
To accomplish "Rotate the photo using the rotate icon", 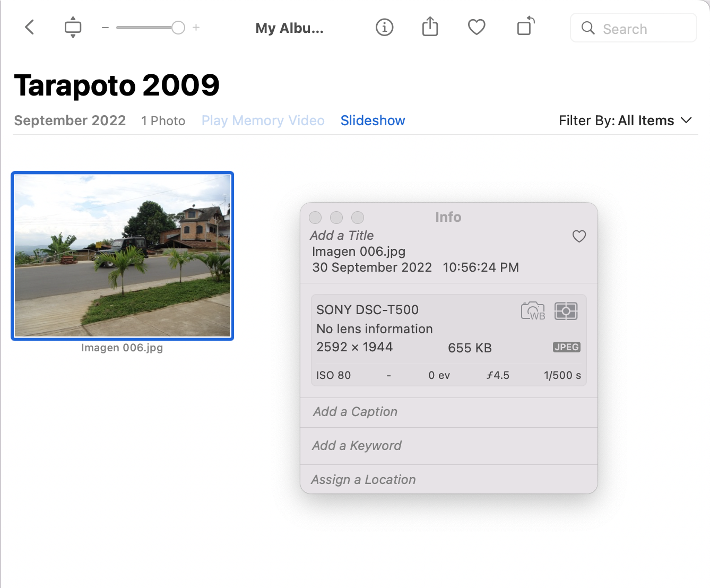I will pyautogui.click(x=525, y=26).
